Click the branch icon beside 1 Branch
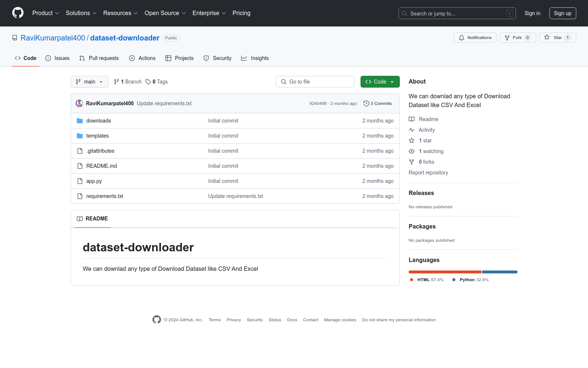This screenshot has height=368, width=588. point(116,82)
